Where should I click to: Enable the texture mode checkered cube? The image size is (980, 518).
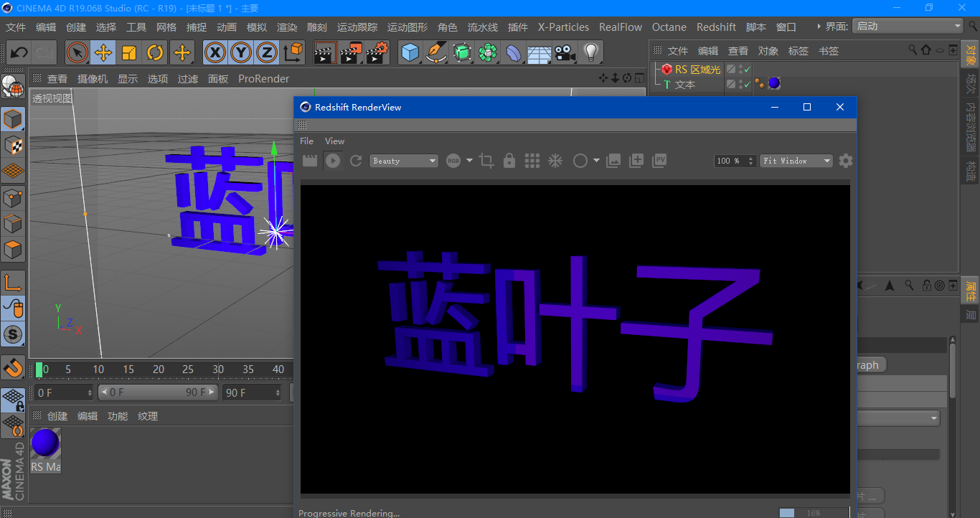point(13,145)
